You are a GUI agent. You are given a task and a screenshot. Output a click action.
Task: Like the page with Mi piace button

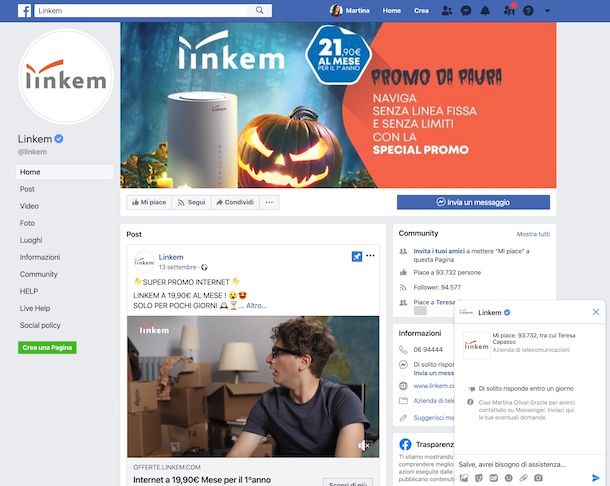point(149,202)
